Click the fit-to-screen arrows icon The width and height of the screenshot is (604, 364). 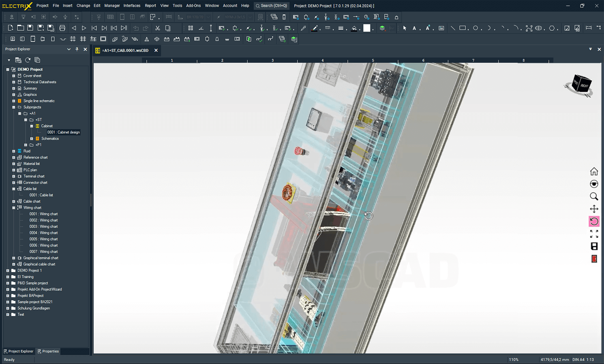tap(594, 234)
